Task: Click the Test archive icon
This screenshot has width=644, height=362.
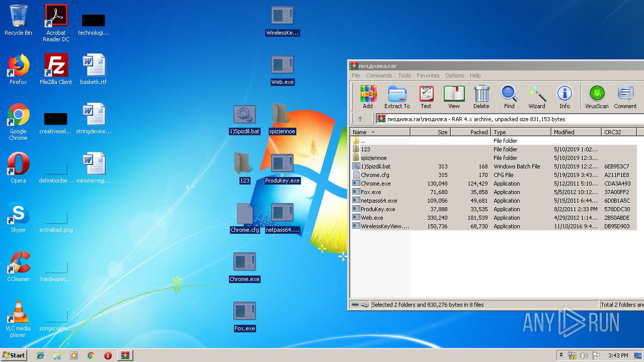Action: [x=426, y=97]
